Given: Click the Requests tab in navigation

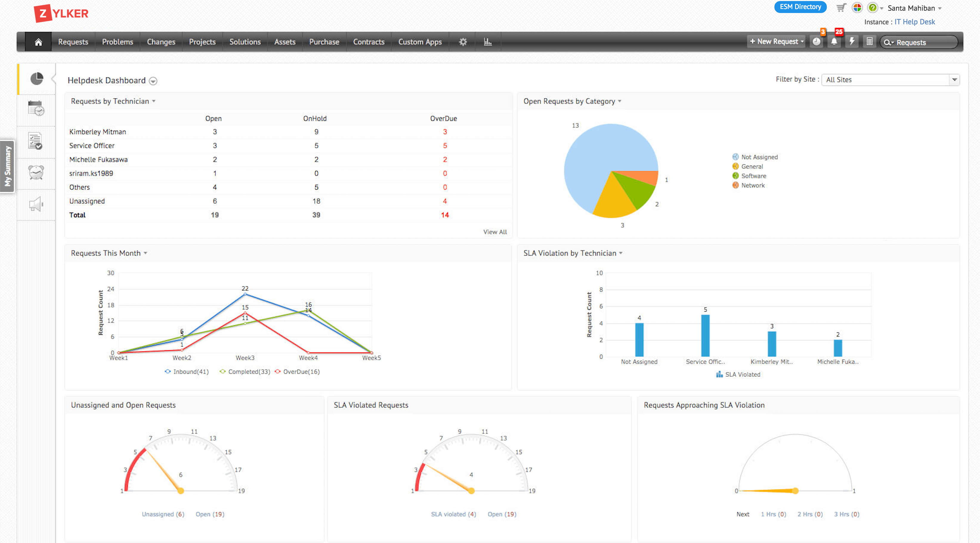Looking at the screenshot, I should click(72, 41).
